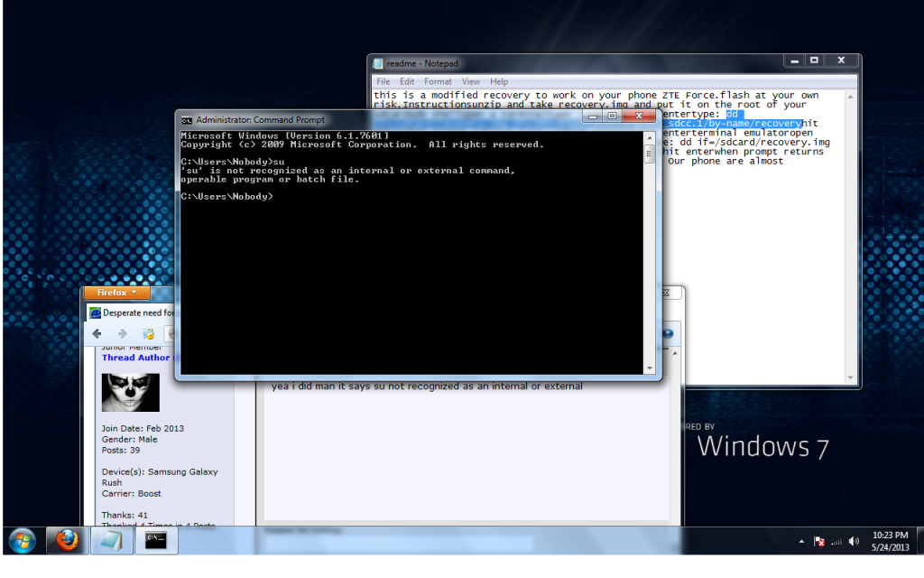Image resolution: width=924 pixels, height=578 pixels.
Task: Select the 'Desperate need for' Firefox tab
Action: pos(134,313)
